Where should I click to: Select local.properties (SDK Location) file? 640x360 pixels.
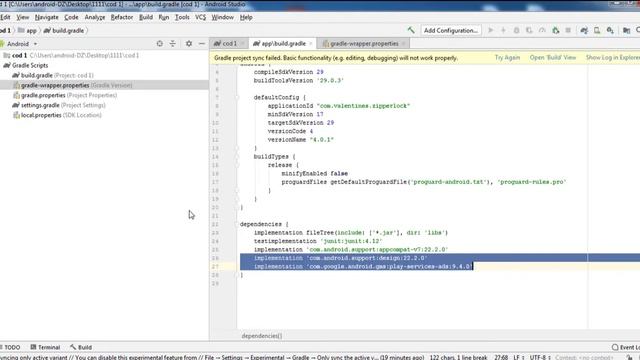pyautogui.click(x=104, y=115)
